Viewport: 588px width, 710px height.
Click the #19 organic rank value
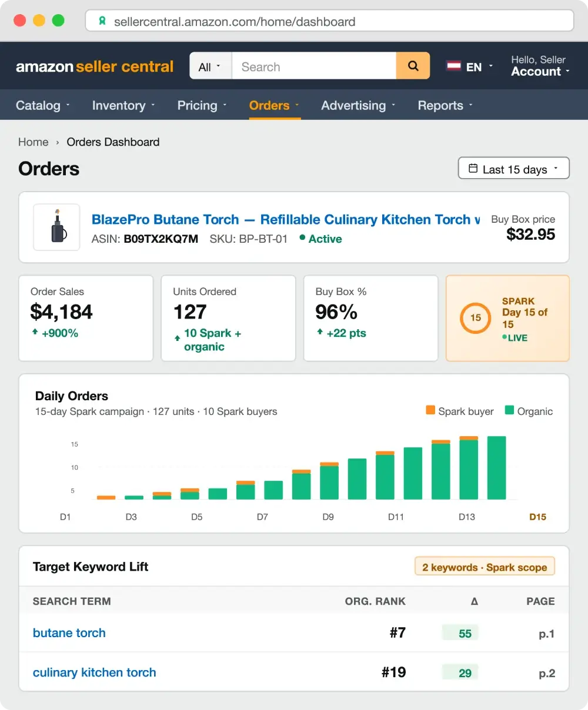[x=394, y=672]
